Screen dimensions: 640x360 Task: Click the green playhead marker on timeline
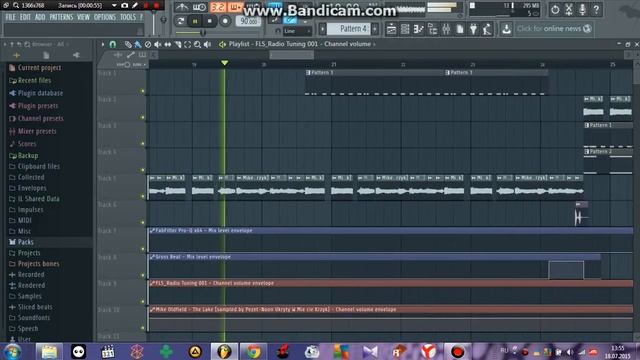pos(224,63)
